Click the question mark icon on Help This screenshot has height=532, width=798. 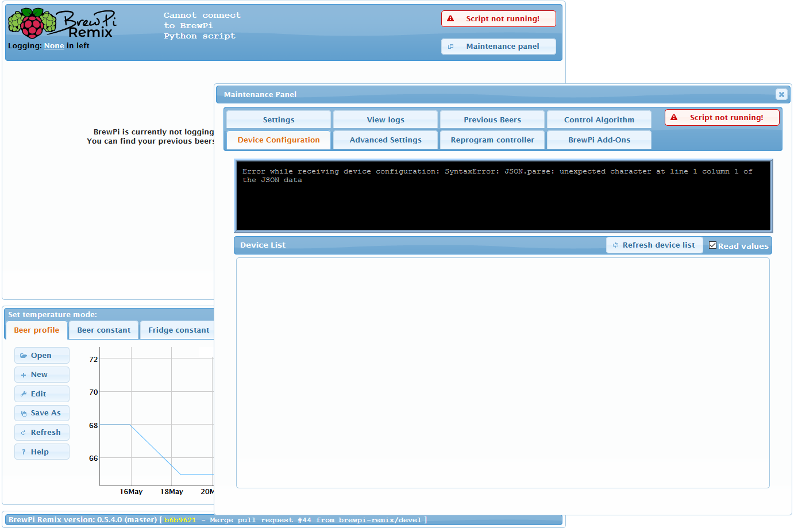(x=24, y=452)
